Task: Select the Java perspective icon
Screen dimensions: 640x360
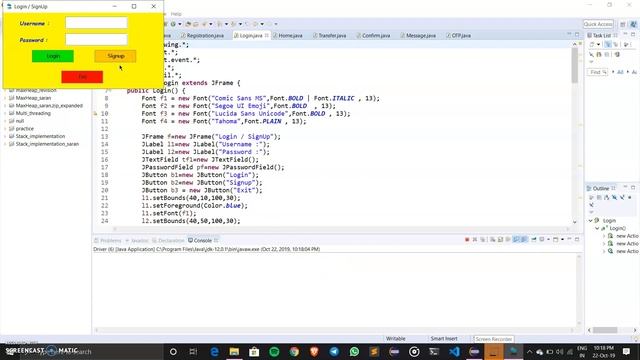Action: pyautogui.click(x=633, y=24)
